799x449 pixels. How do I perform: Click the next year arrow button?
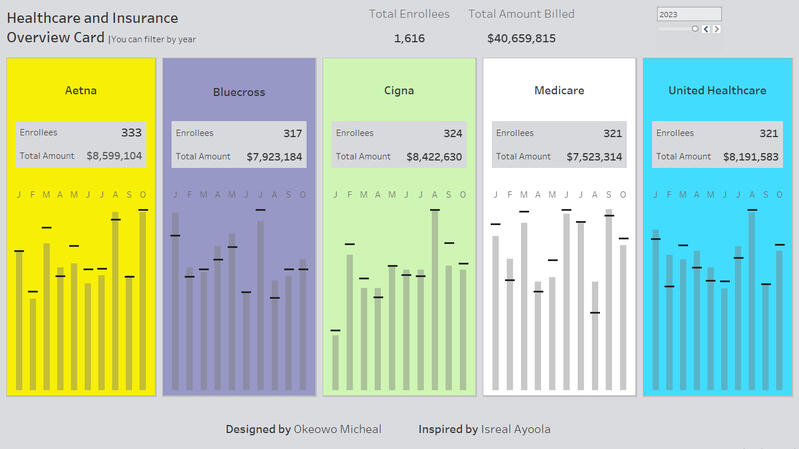pos(716,29)
